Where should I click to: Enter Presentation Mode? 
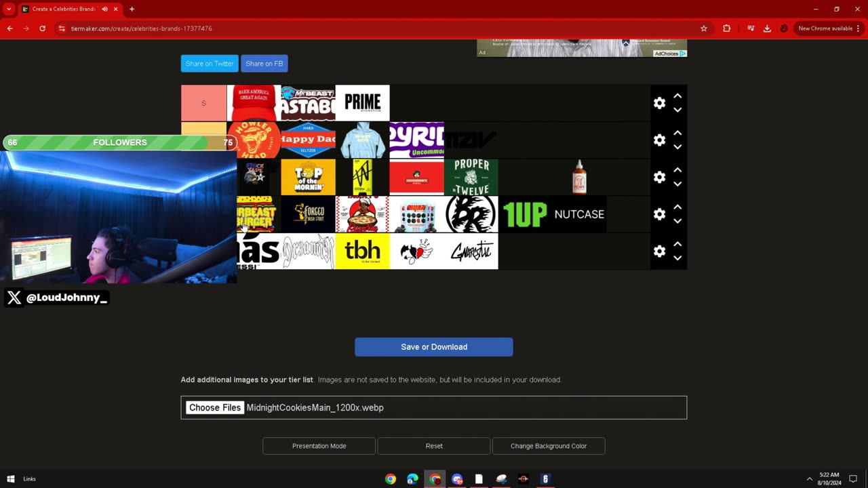coord(319,446)
